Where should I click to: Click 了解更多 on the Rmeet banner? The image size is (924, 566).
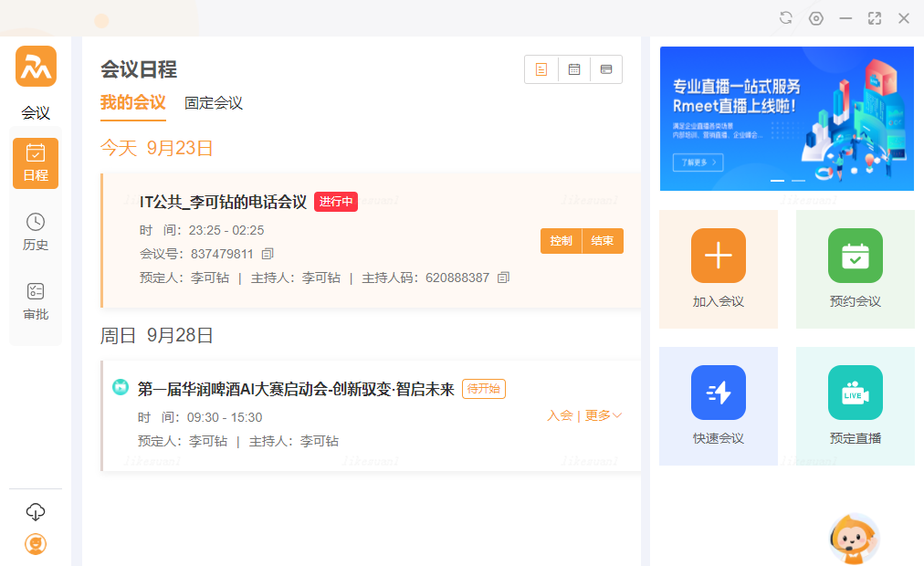pos(698,162)
